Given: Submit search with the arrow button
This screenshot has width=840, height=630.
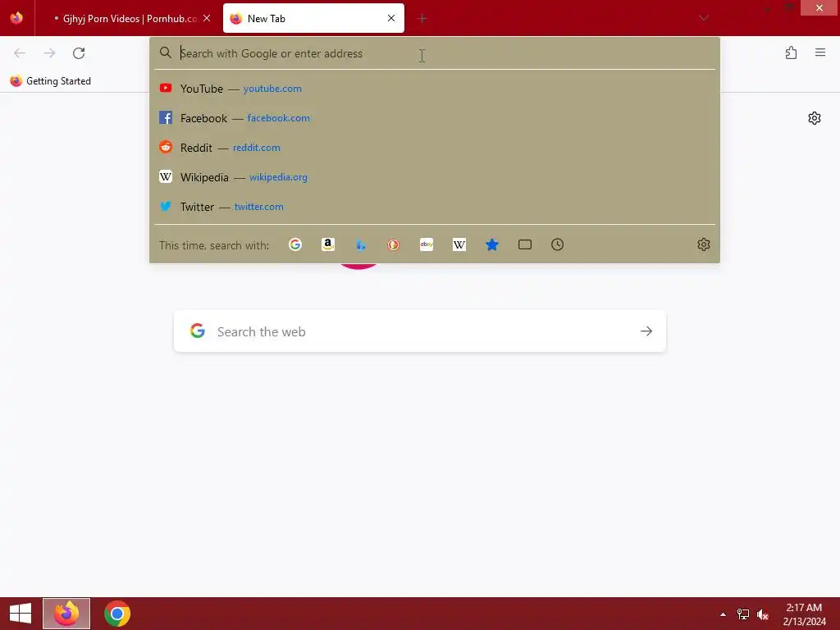Looking at the screenshot, I should click(646, 331).
